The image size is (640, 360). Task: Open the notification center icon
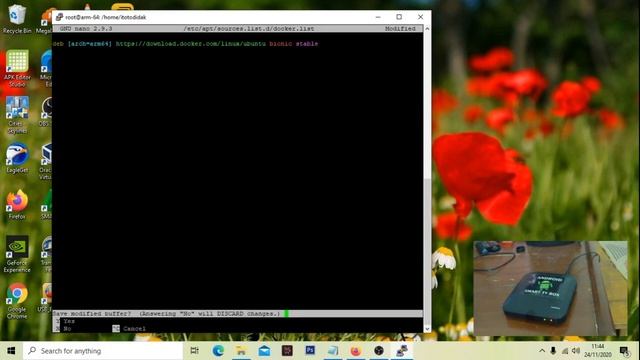tap(624, 351)
